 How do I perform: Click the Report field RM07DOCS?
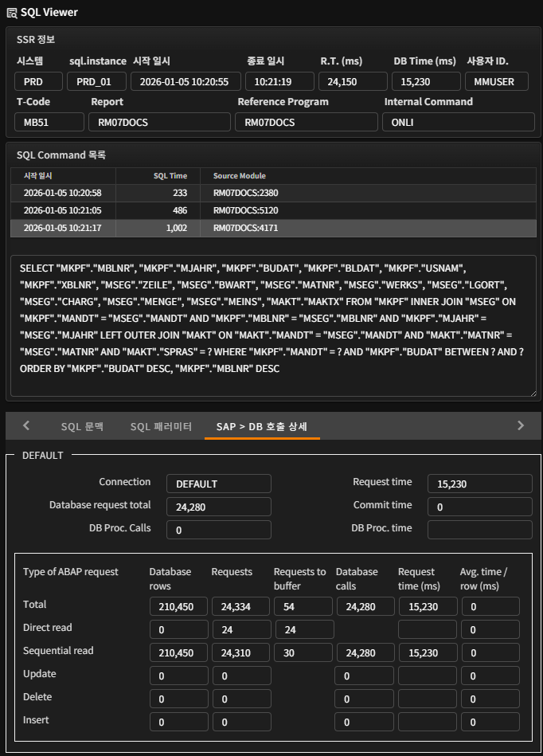159,122
